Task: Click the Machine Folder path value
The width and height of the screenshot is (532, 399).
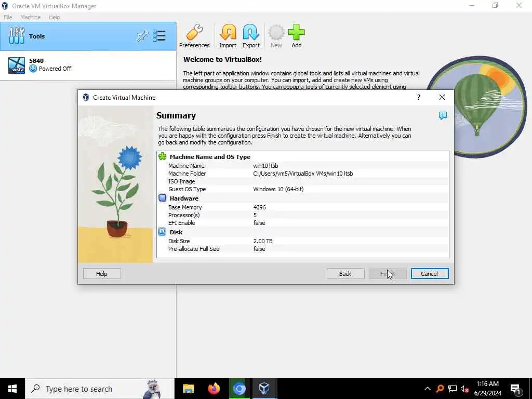Action: [303, 174]
